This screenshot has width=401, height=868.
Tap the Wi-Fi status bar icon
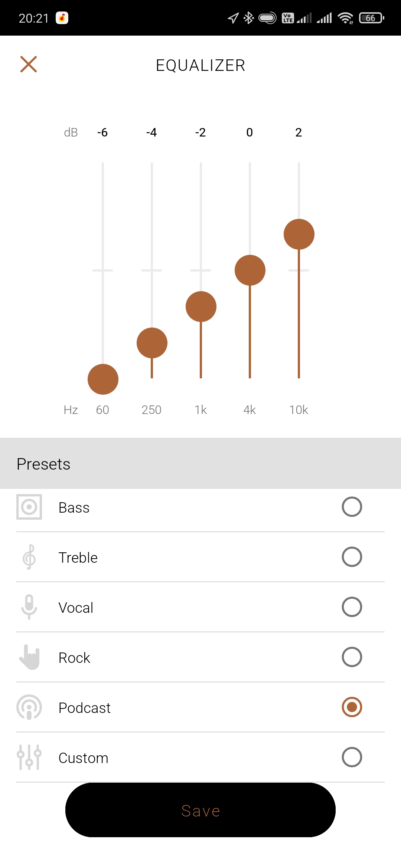point(345,18)
